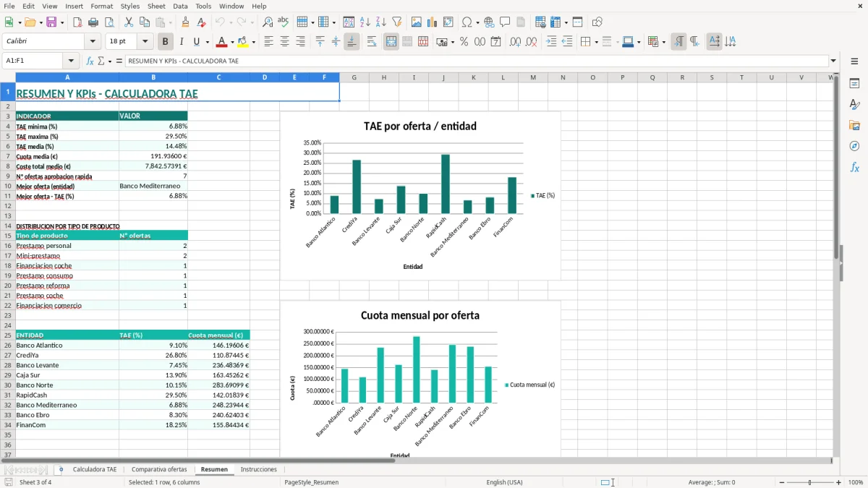
Task: Open the Function Wizard fx button
Action: click(90, 61)
